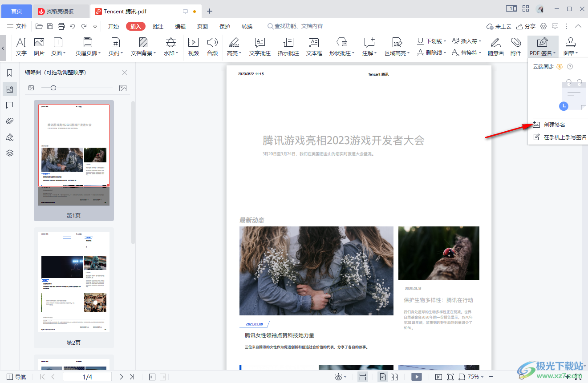588x383 pixels.
Task: Open the 文件 file menu
Action: tap(17, 26)
